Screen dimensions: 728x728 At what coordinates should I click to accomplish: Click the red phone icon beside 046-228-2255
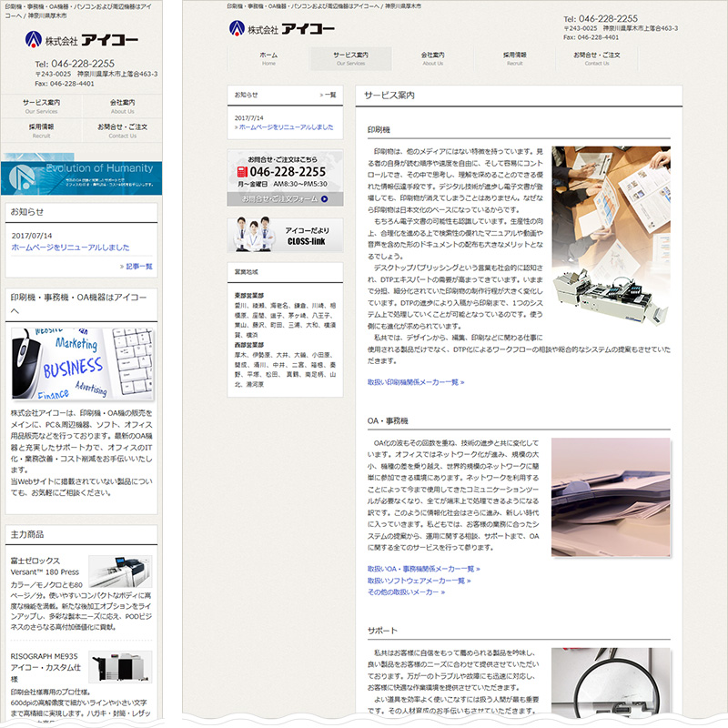pos(242,172)
